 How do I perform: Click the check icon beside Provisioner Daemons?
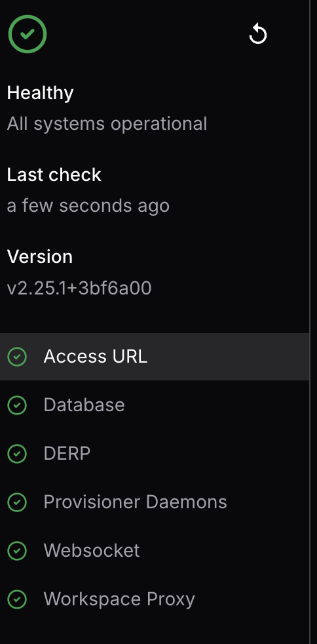(17, 502)
